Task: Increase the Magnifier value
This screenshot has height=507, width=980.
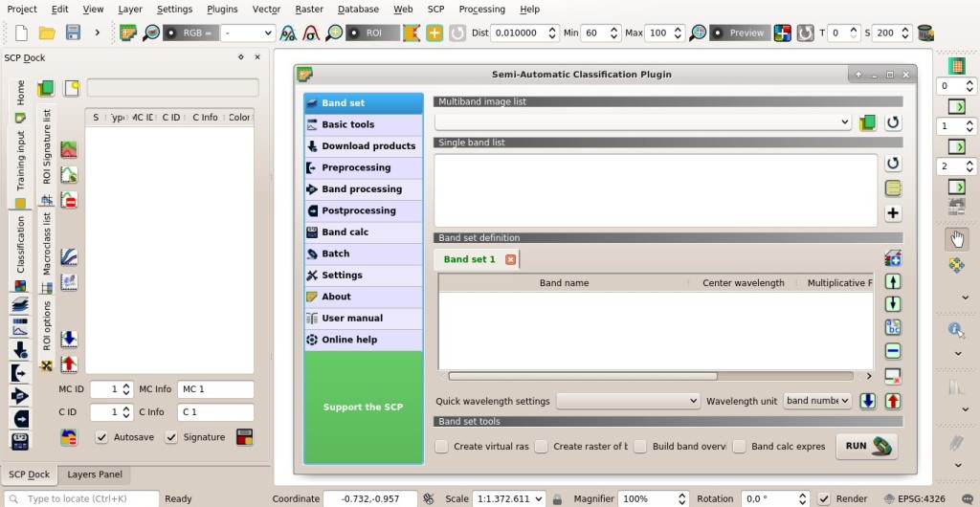Action: (x=681, y=496)
